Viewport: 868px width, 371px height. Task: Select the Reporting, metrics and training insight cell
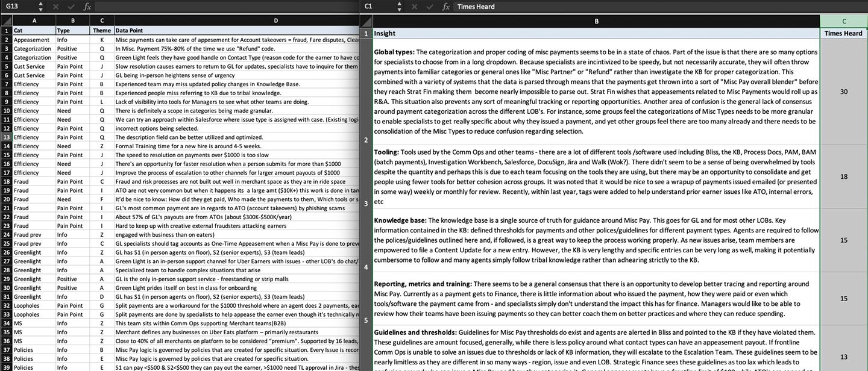pyautogui.click(x=596, y=298)
